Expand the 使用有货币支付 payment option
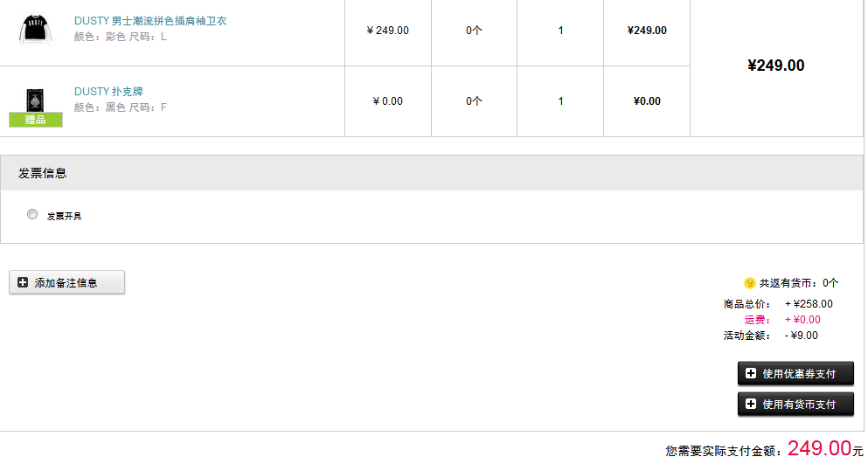 pos(795,404)
